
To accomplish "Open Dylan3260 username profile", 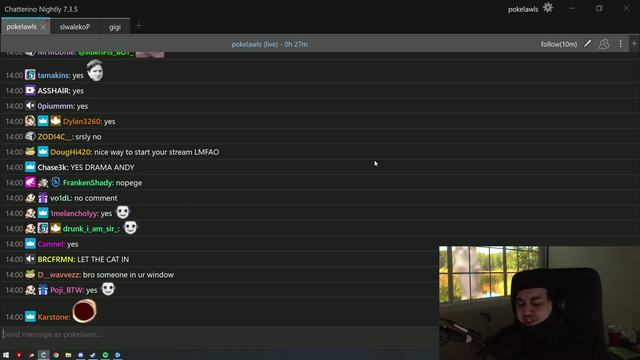I will click(82, 122).
